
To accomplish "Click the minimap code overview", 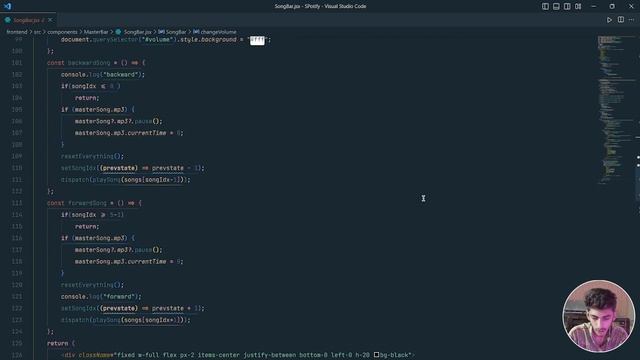I will click(616, 110).
